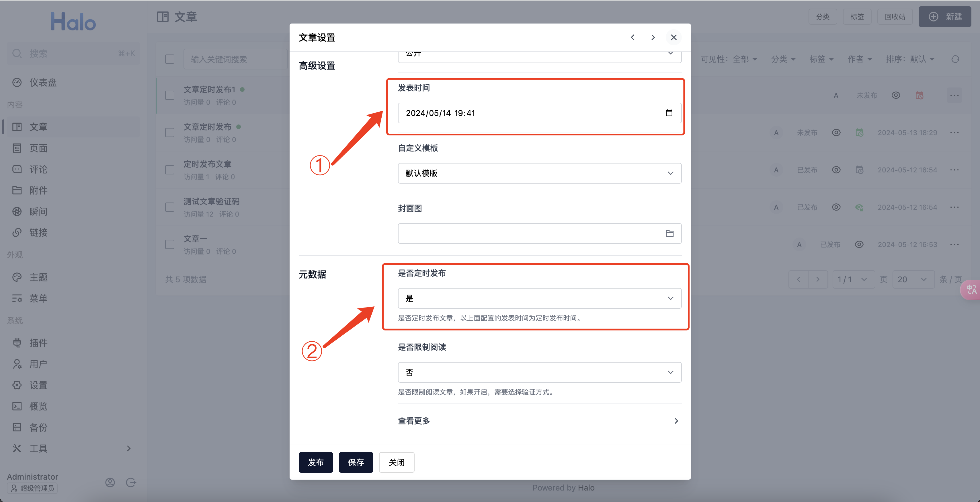Open more options for 2024-05-13 18:29 row
The image size is (980, 502).
[954, 133]
